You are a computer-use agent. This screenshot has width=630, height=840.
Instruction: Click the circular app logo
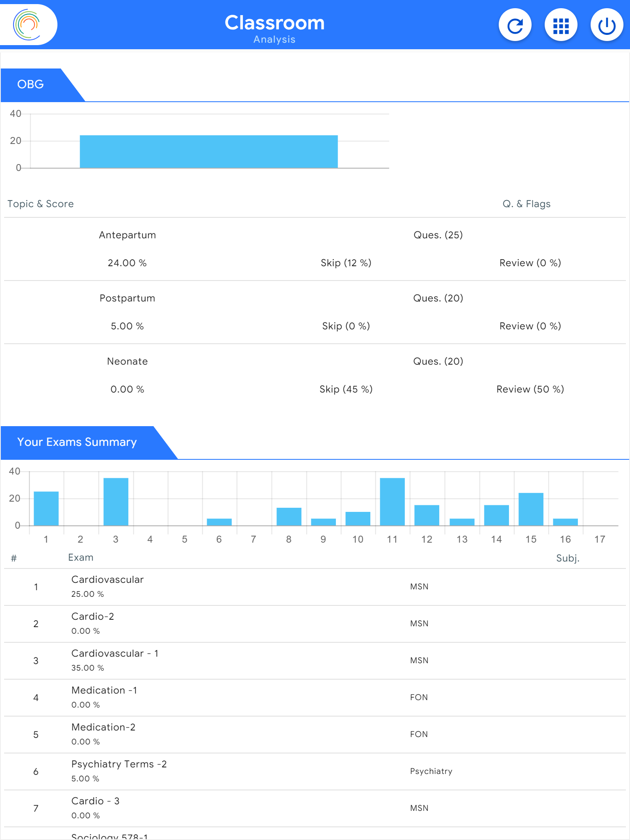click(x=27, y=25)
